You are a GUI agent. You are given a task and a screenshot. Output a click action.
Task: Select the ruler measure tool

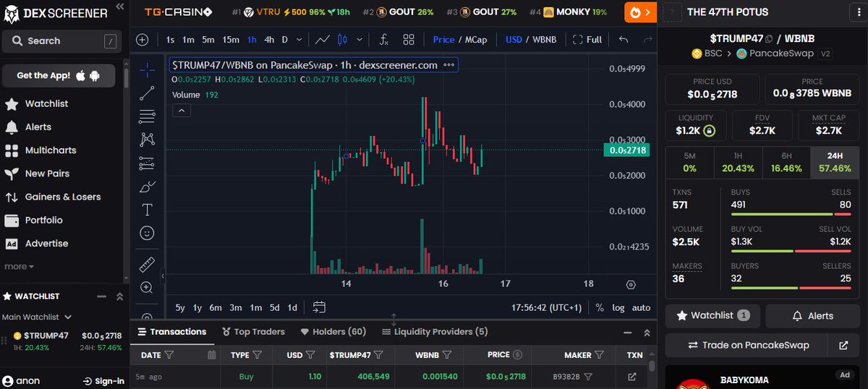tap(147, 263)
